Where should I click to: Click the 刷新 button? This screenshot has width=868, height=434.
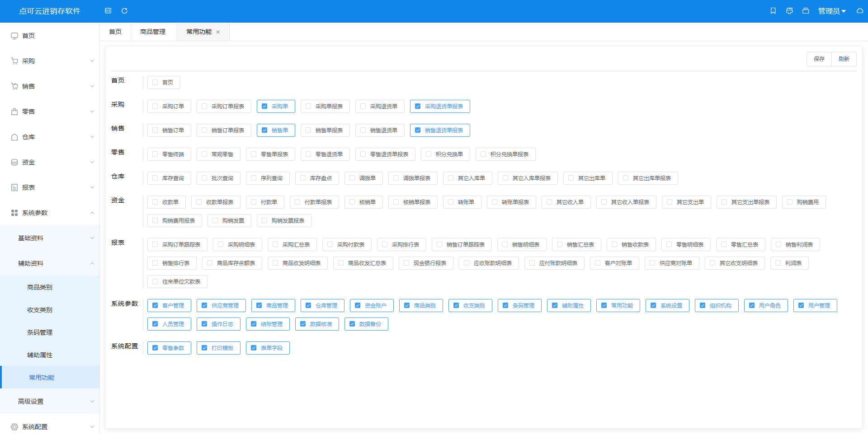coord(844,59)
